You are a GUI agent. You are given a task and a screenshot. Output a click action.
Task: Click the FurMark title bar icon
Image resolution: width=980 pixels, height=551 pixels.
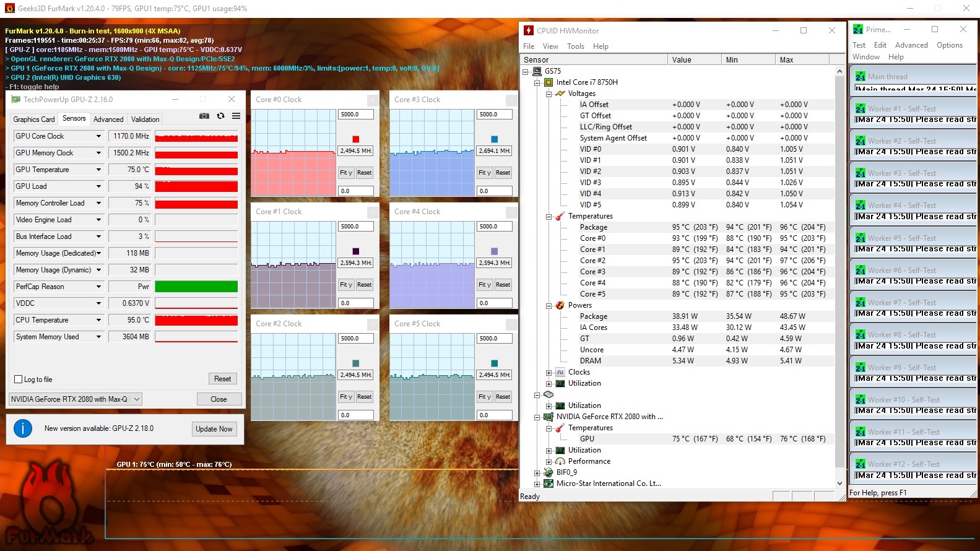click(x=9, y=9)
